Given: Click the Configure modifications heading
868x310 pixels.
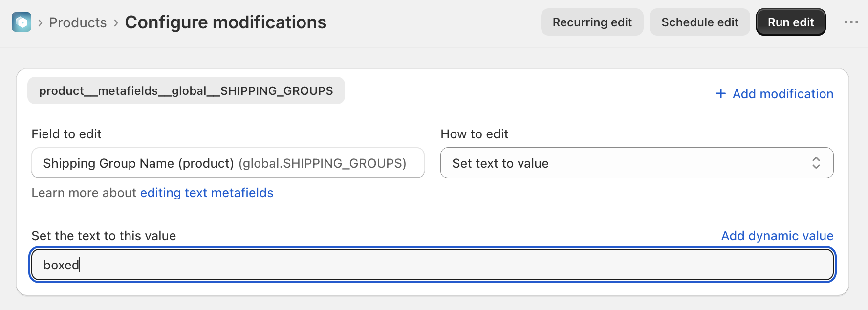Looking at the screenshot, I should tap(226, 22).
